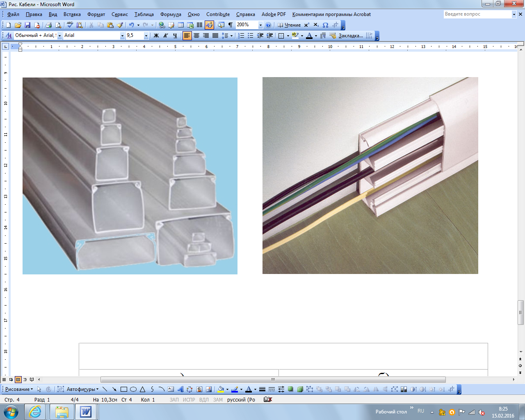Click the font color A button
This screenshot has height=420, width=525.
pyautogui.click(x=309, y=36)
